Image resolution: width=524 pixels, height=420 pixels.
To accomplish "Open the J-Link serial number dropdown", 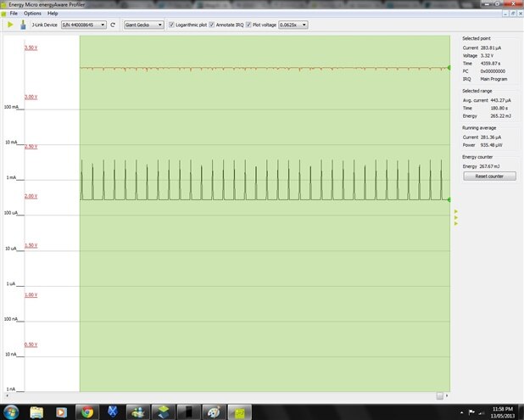I will (84, 25).
